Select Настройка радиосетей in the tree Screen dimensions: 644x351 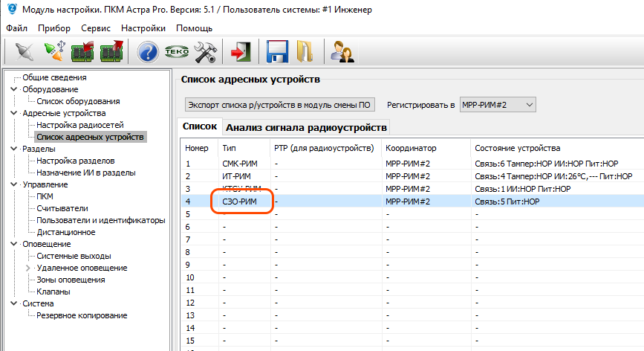[80, 125]
